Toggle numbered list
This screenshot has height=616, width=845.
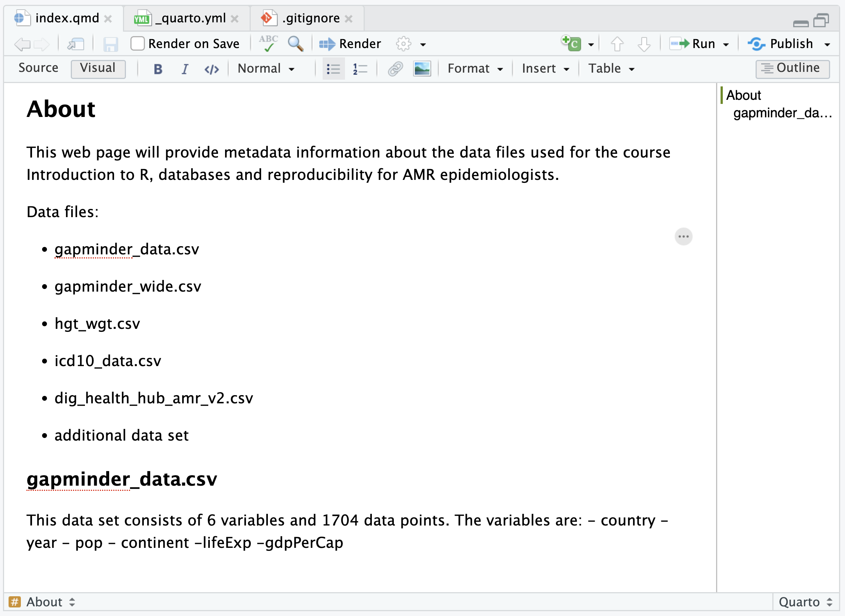tap(360, 69)
